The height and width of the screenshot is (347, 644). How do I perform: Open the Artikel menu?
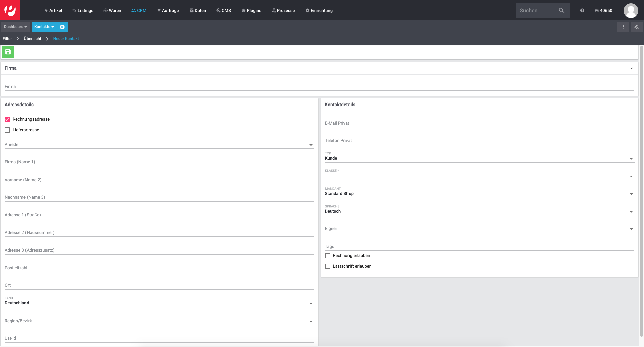(53, 11)
